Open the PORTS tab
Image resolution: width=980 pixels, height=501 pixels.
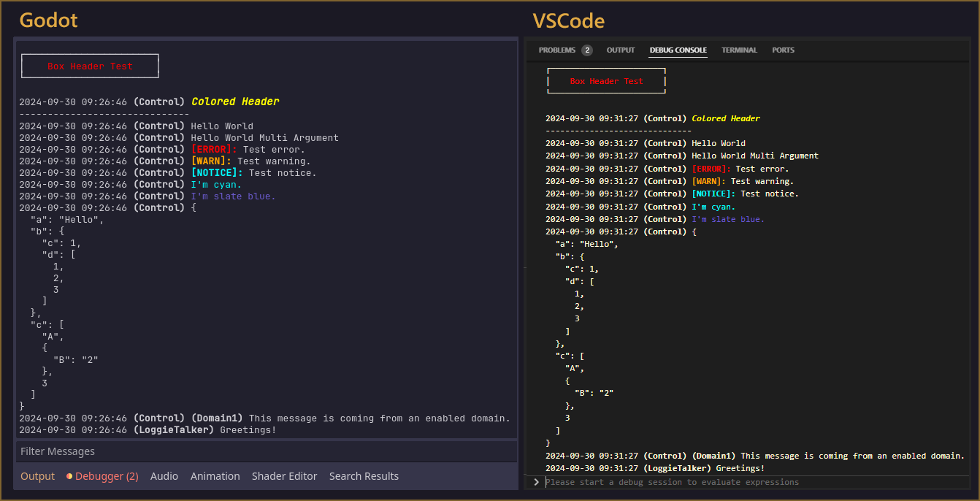click(783, 50)
